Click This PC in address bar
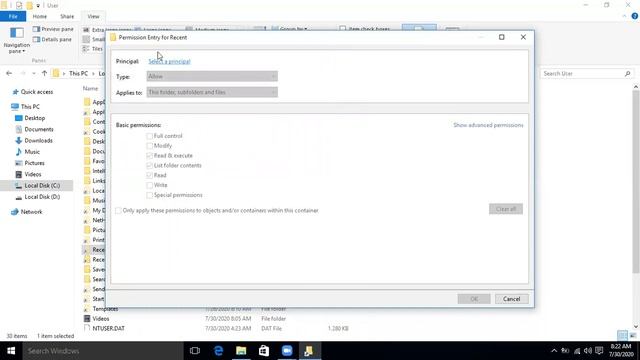The width and height of the screenshot is (640, 360). [78, 73]
